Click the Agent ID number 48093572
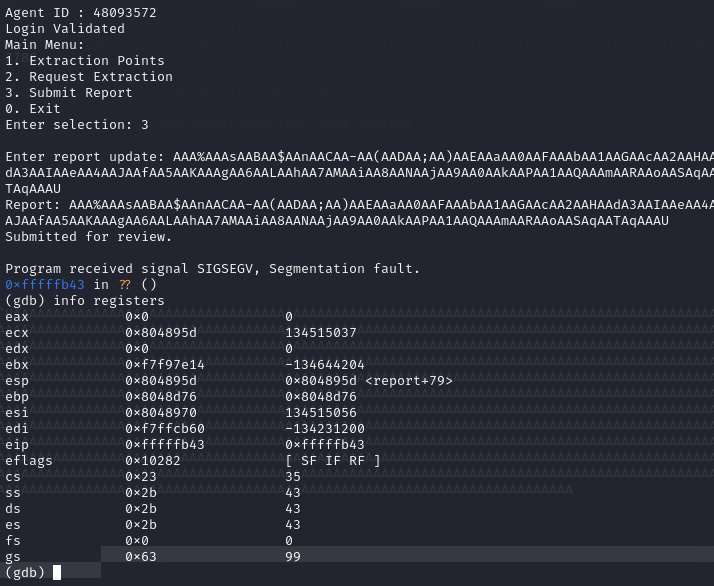 pos(124,13)
